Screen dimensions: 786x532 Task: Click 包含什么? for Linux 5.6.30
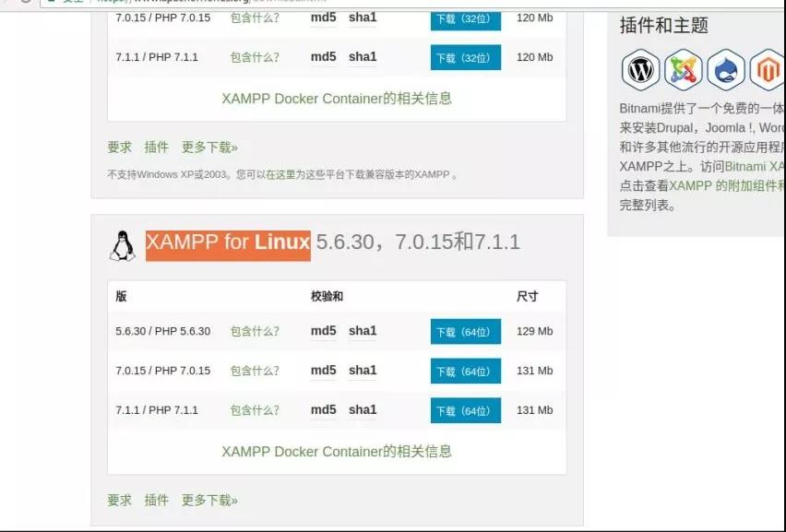(255, 331)
